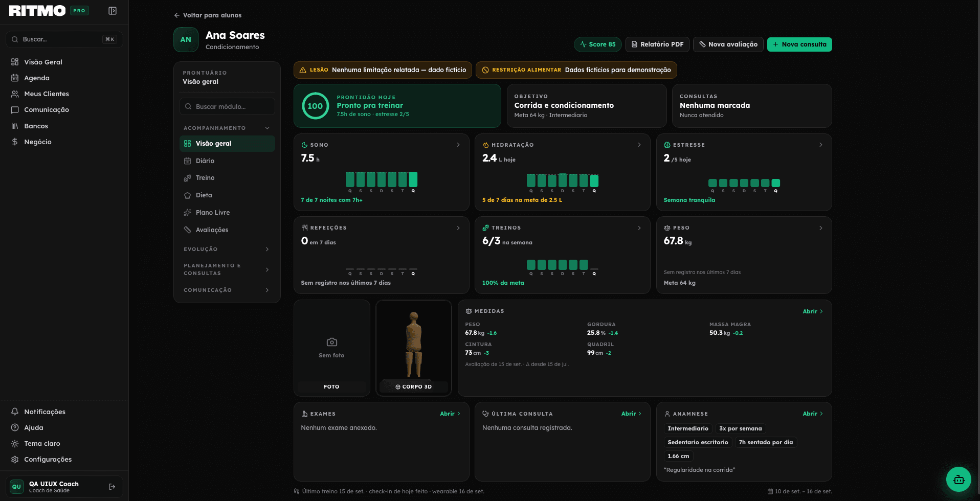Viewport: 980px width, 501px height.
Task: Switch to Tema claro
Action: 42,443
